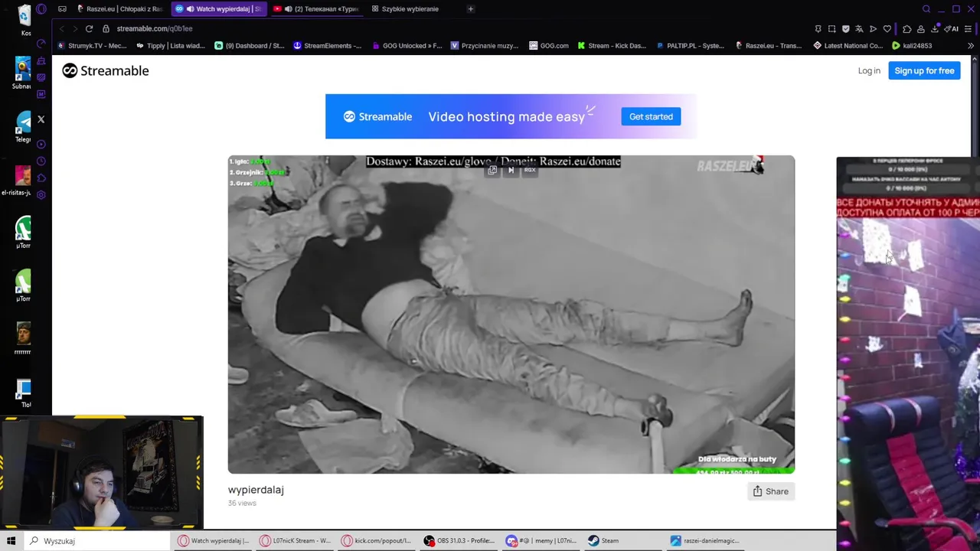The image size is (980, 551).
Task: Open the GOG.com bookmark
Action: pyautogui.click(x=549, y=46)
